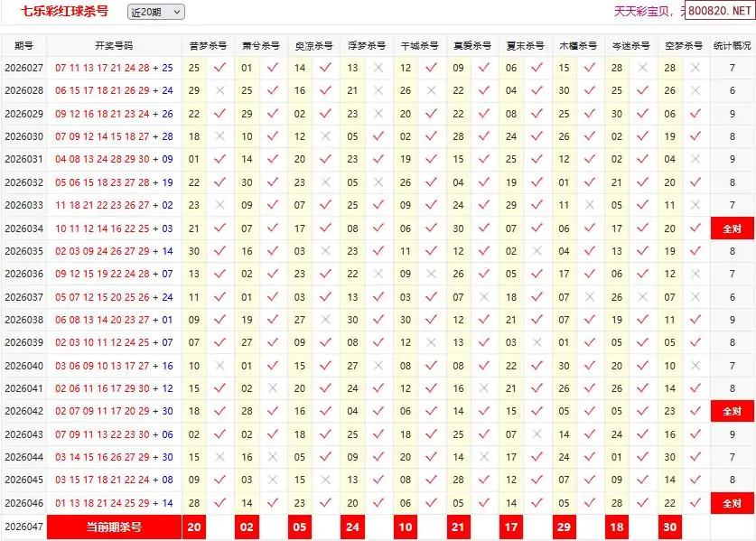Click the 天天彩宝贝 banner text

click(x=644, y=12)
